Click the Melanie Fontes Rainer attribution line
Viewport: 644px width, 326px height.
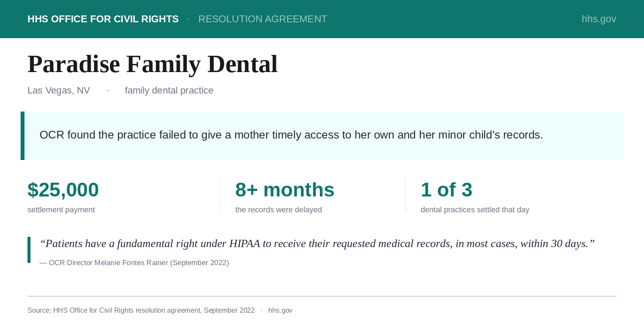[134, 263]
